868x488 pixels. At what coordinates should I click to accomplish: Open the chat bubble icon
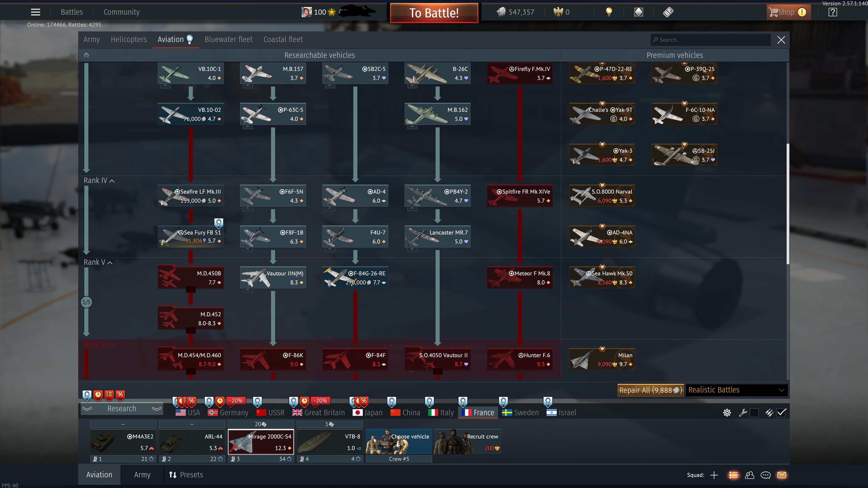766,475
